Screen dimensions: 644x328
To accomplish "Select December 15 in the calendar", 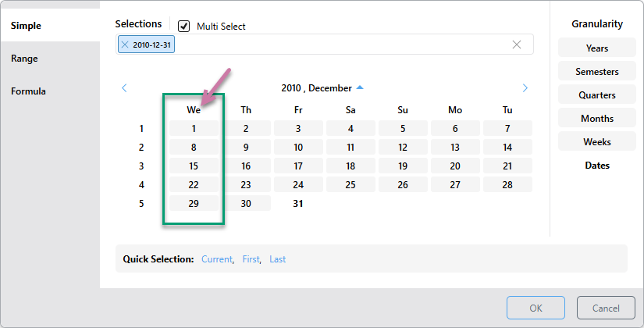I will coord(194,166).
